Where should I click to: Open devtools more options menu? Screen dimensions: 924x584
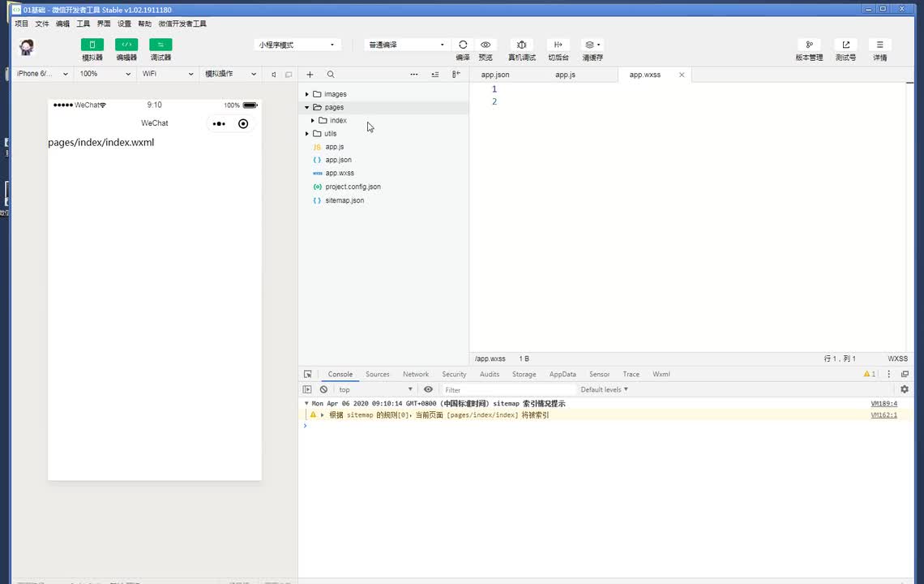pos(888,374)
